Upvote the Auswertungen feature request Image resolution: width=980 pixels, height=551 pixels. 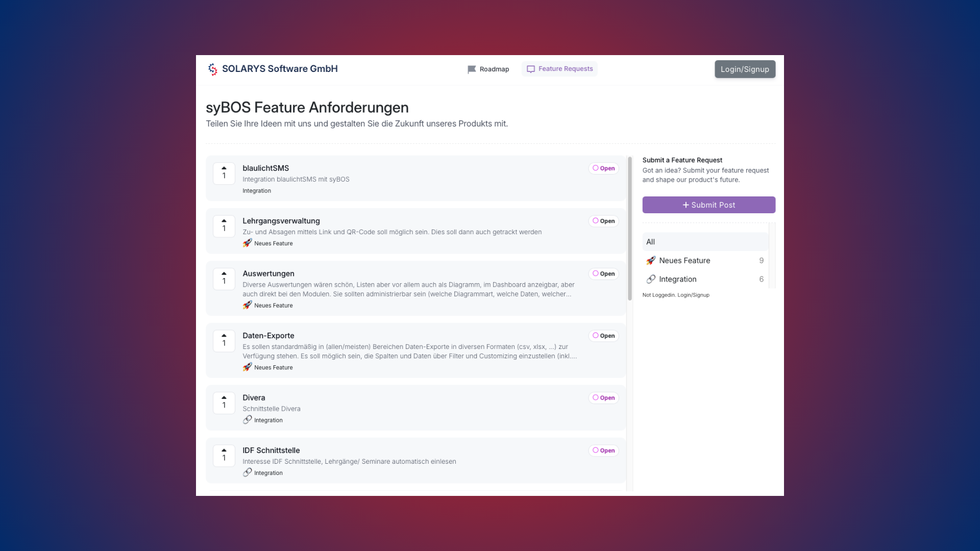coord(224,279)
